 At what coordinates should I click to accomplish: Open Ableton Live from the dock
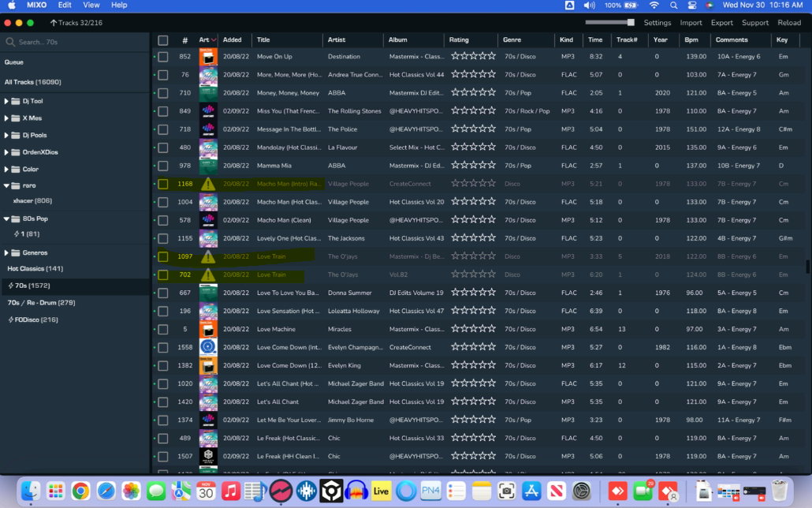[x=382, y=491]
